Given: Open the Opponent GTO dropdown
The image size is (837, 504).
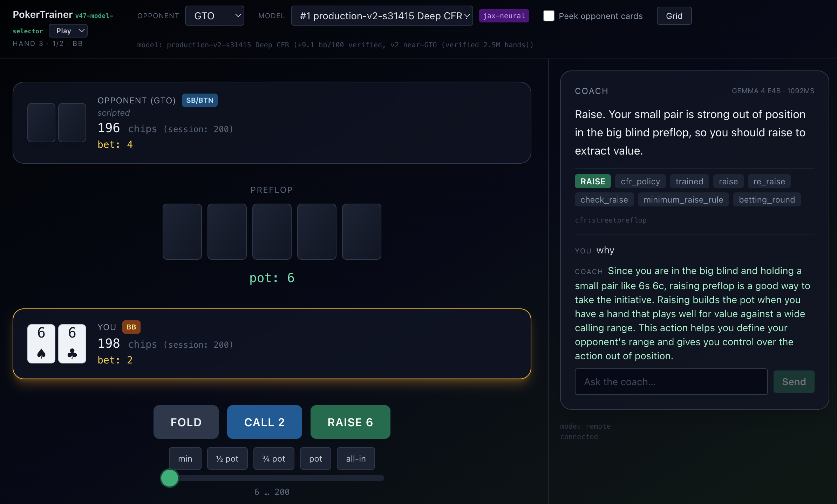Looking at the screenshot, I should click(215, 16).
